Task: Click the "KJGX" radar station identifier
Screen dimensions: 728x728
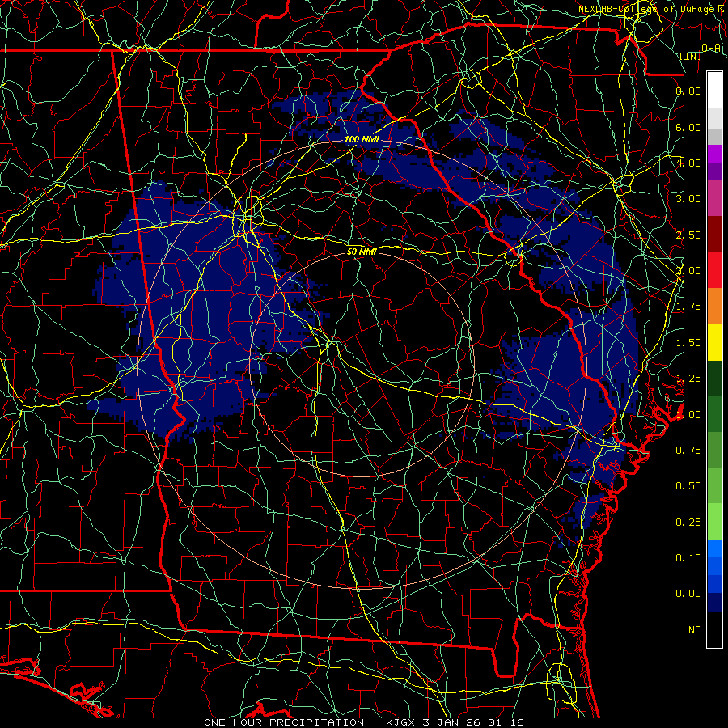Action: click(400, 722)
